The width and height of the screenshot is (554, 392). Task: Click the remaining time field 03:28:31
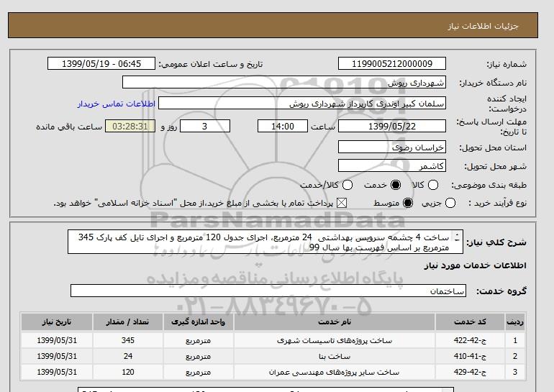[x=130, y=126]
